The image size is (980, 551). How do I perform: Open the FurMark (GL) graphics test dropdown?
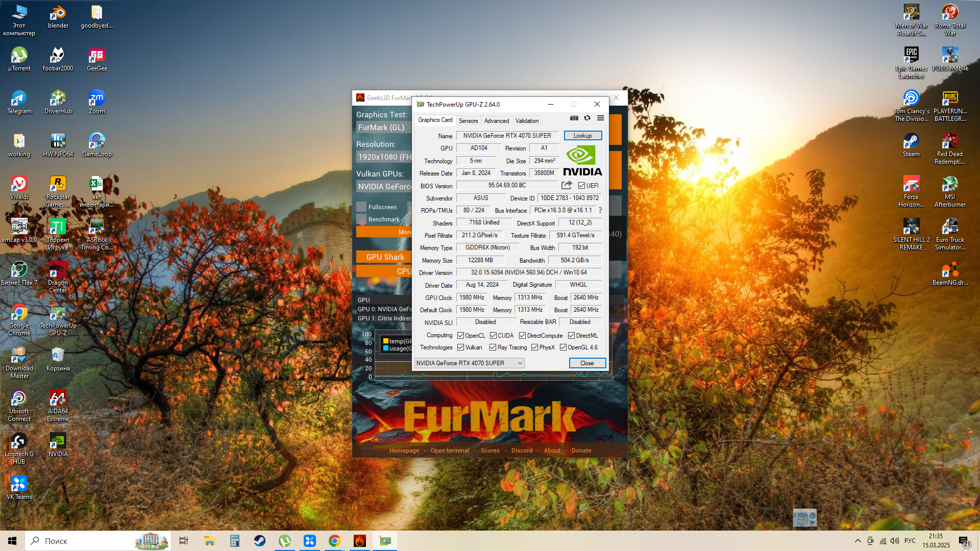tap(383, 128)
